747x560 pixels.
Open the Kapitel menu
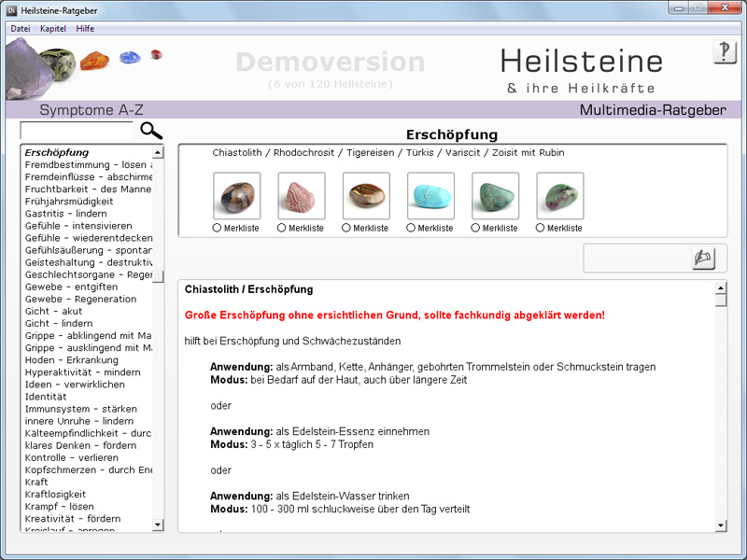tap(52, 29)
